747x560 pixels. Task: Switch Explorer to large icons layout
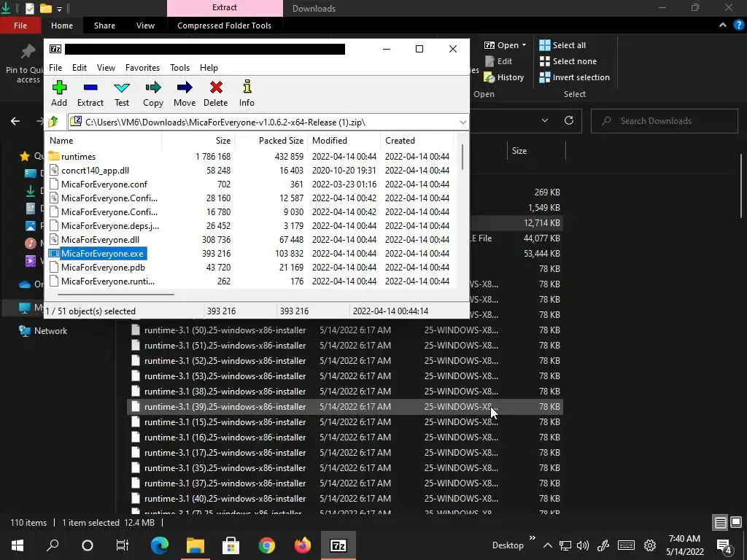click(x=736, y=523)
